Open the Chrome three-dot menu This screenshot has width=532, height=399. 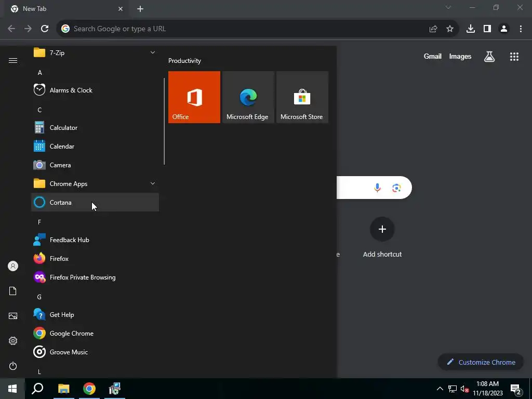tap(521, 29)
